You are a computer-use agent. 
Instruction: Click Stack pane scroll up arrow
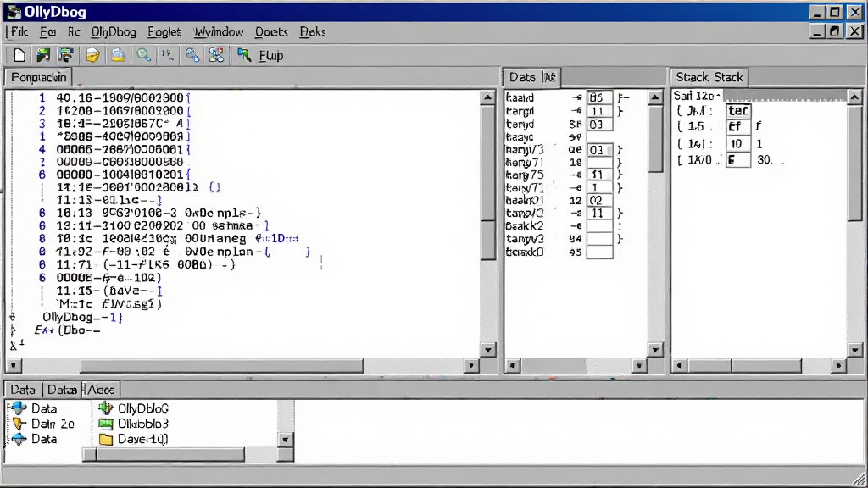[x=854, y=97]
